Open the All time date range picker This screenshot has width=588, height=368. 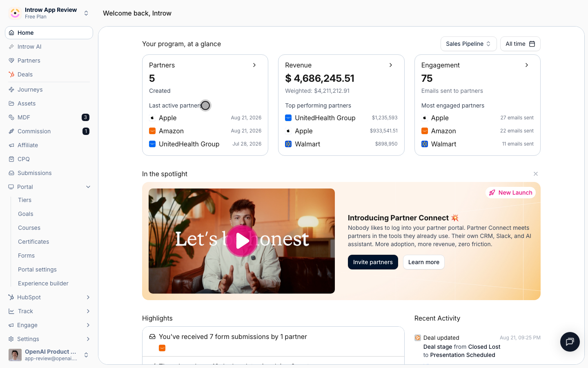[520, 44]
